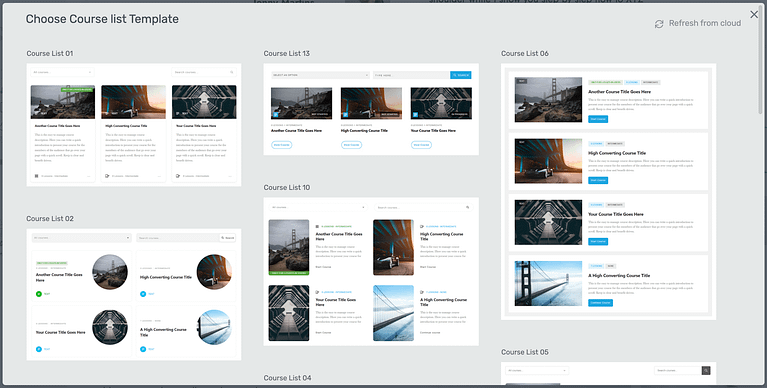Select the Course List 01 template
The image size is (767, 388).
point(134,125)
